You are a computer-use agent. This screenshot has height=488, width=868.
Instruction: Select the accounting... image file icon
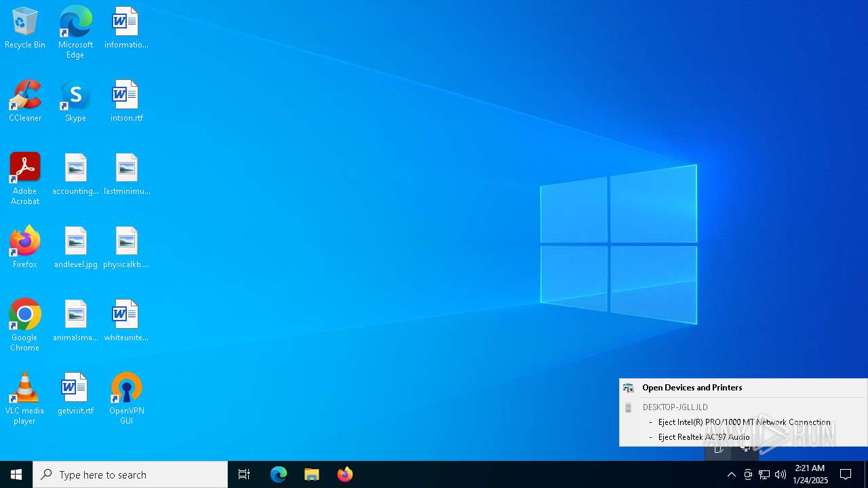pos(75,175)
